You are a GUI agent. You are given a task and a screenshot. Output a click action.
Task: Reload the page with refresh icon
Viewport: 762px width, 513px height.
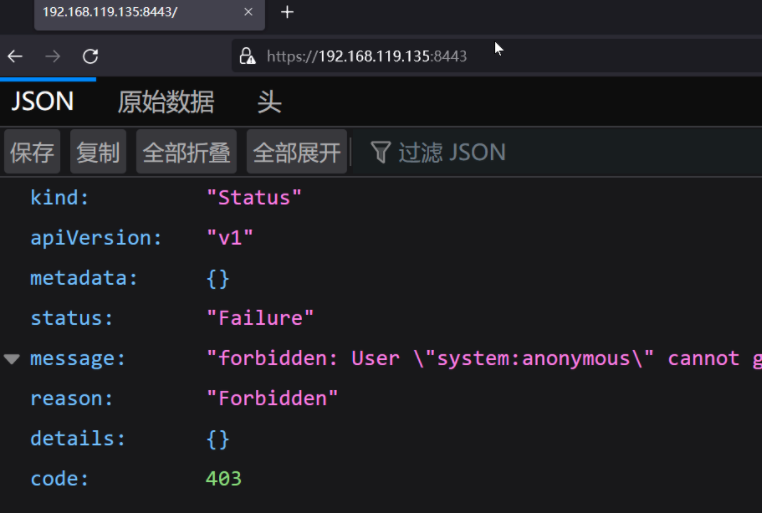click(x=90, y=57)
